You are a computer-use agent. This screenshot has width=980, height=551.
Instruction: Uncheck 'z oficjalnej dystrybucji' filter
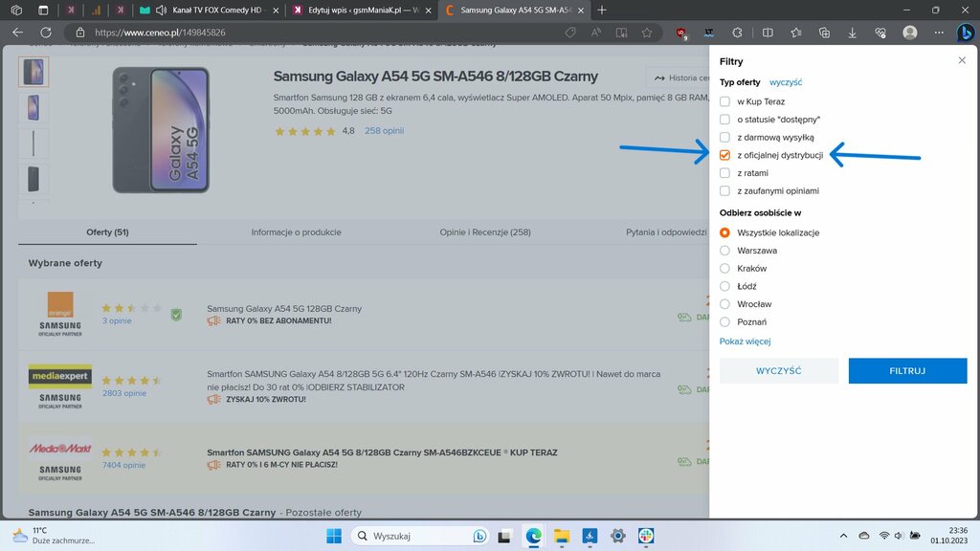(x=724, y=155)
